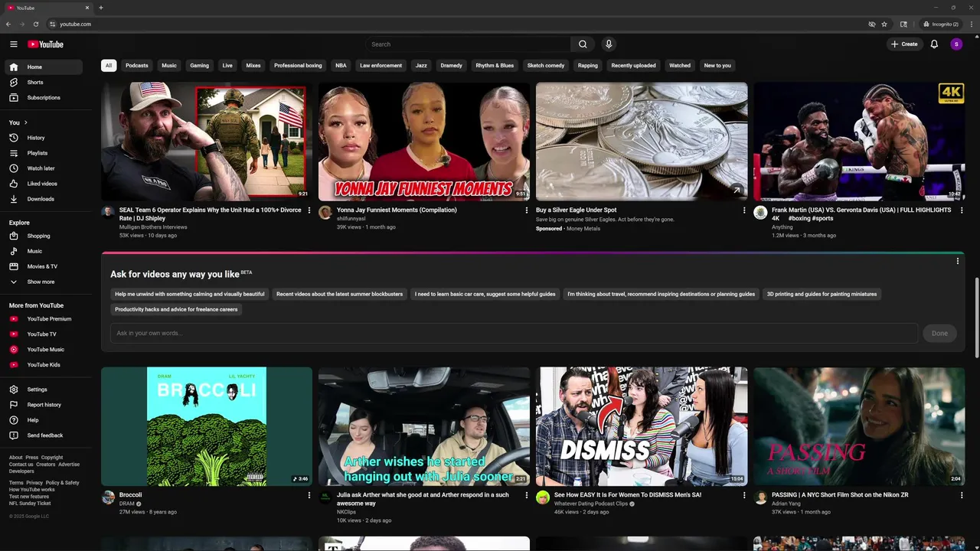
Task: Click the page vertical scrollbar
Action: (977, 318)
